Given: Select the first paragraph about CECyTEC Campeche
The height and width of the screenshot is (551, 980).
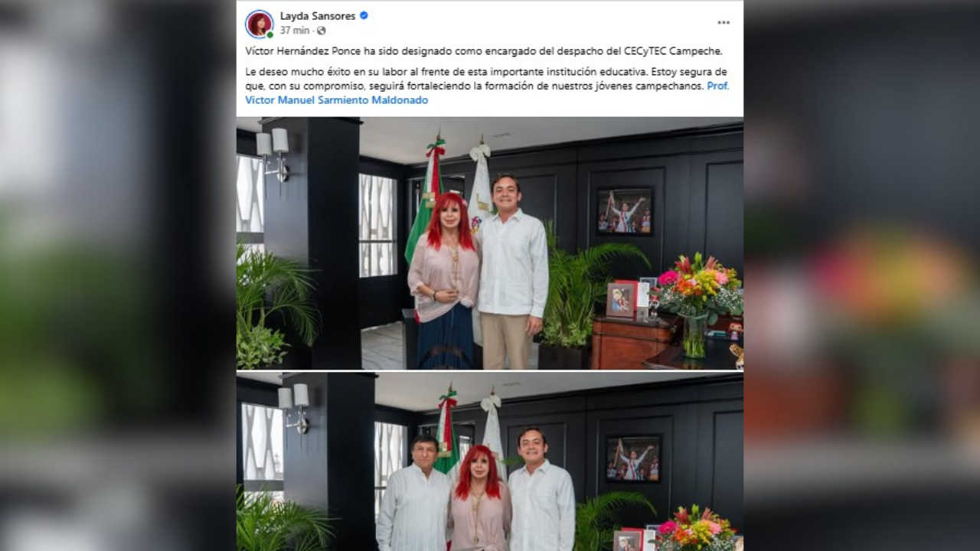Looking at the screenshot, I should (484, 51).
